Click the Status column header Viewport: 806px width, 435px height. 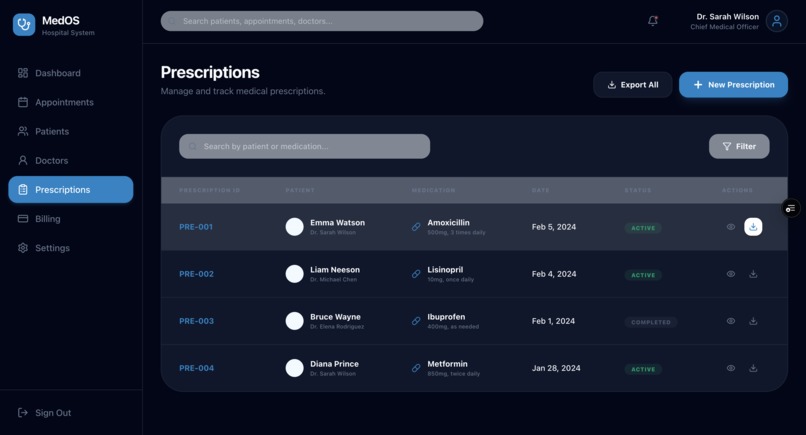[x=638, y=190]
